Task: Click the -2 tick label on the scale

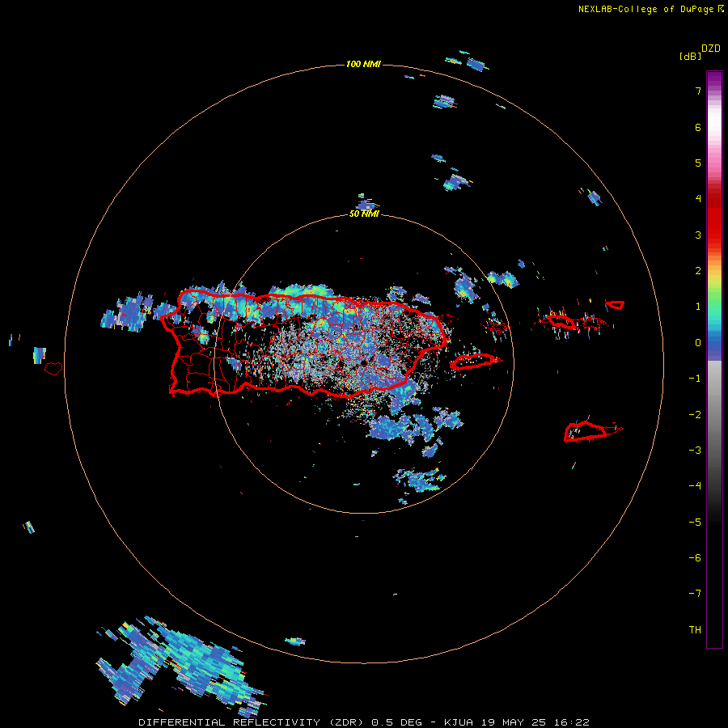Action: [x=695, y=415]
